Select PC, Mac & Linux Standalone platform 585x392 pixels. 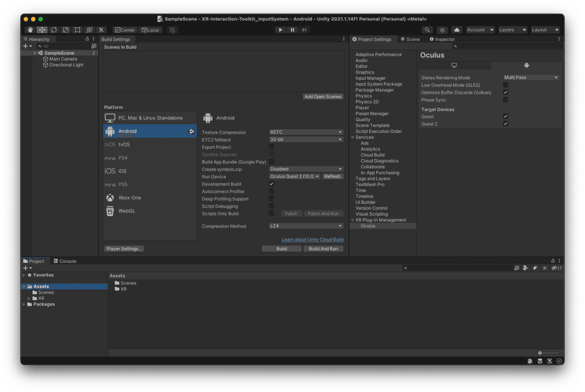[150, 118]
